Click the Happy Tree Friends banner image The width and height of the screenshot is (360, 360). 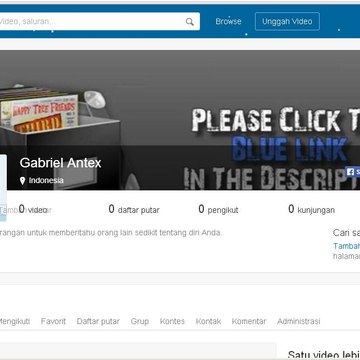point(39,113)
